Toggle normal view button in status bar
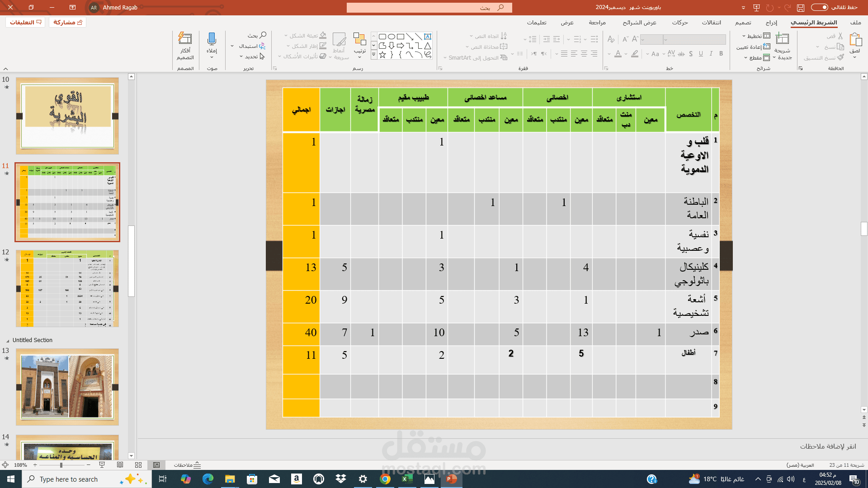Viewport: 868px width, 488px height. pyautogui.click(x=156, y=465)
